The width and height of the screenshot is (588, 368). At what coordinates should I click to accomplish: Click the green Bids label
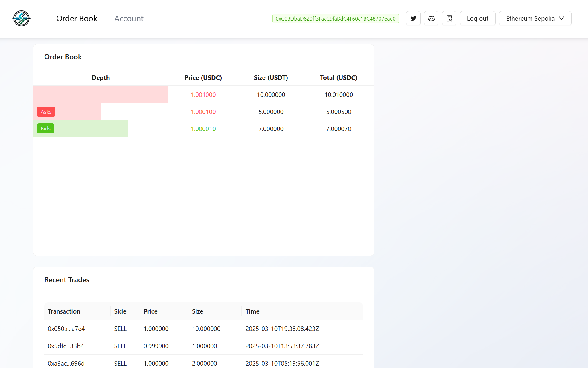pos(45,128)
